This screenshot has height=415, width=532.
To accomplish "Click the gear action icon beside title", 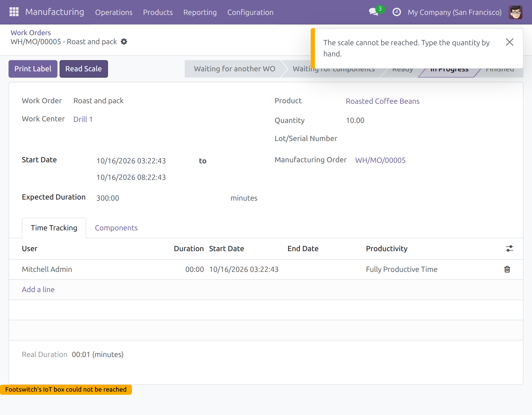I will 124,42.
